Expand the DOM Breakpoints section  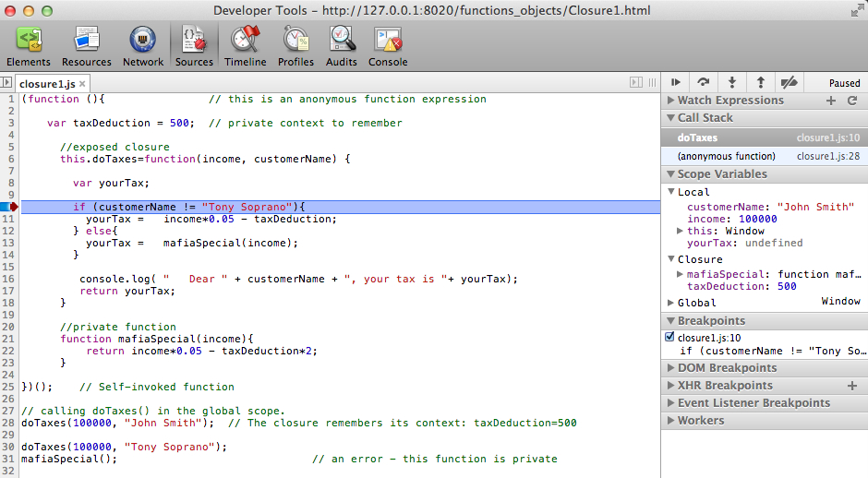point(727,368)
